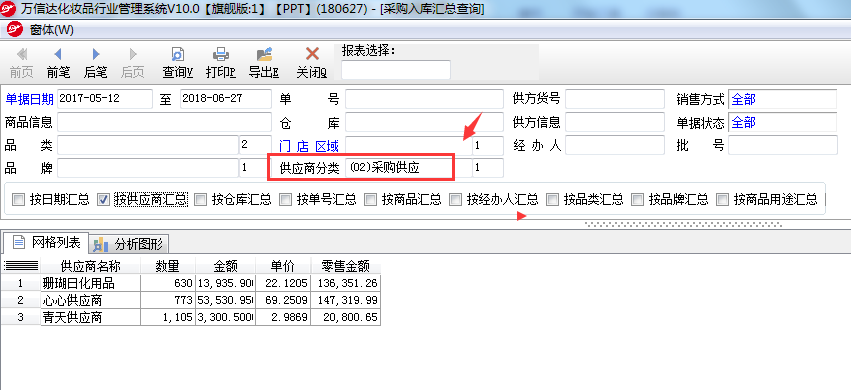
Task: Click the 供方信息 input field
Action: pyautogui.click(x=615, y=123)
